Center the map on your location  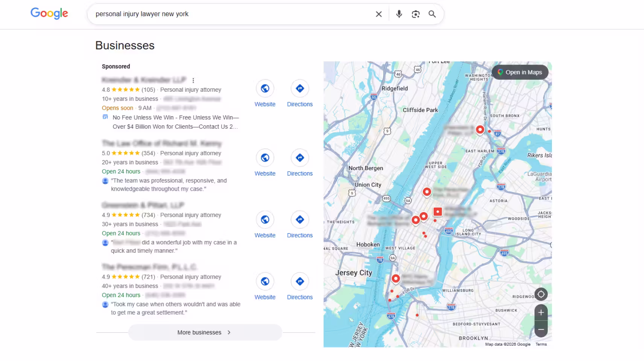click(541, 294)
